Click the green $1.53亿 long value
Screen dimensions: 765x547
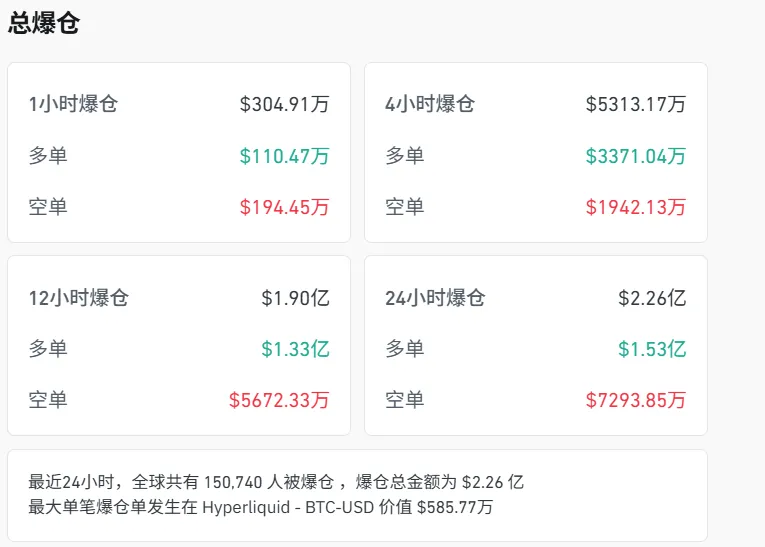pyautogui.click(x=652, y=350)
